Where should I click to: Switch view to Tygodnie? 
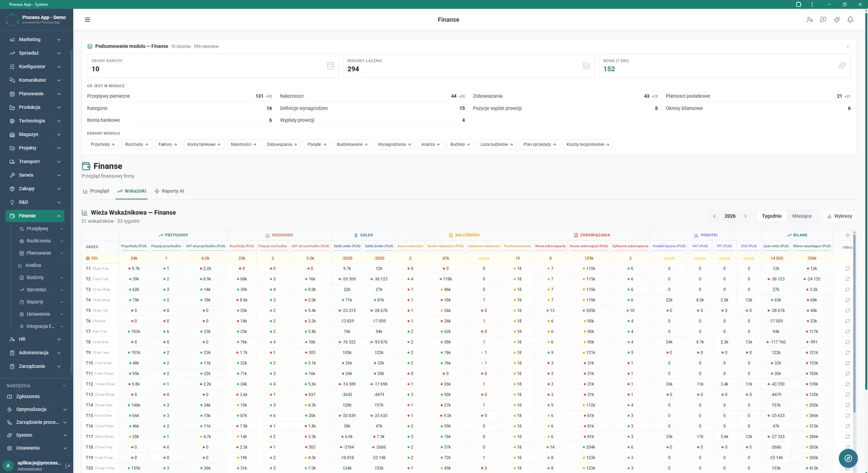771,216
